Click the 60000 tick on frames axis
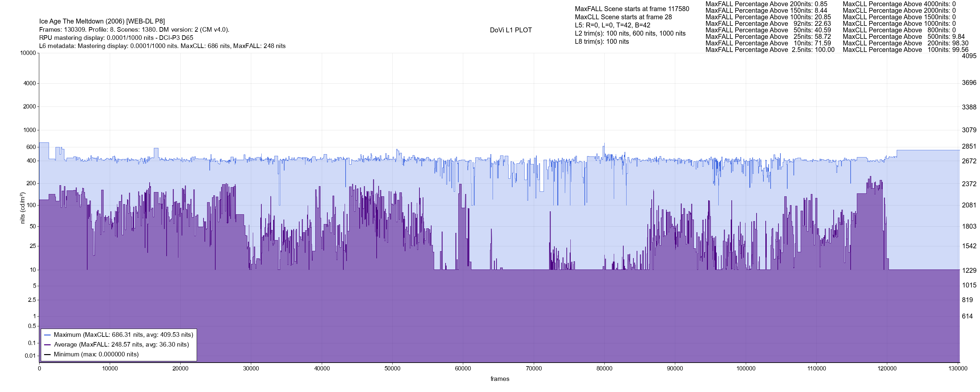The height and width of the screenshot is (392, 980). (463, 369)
